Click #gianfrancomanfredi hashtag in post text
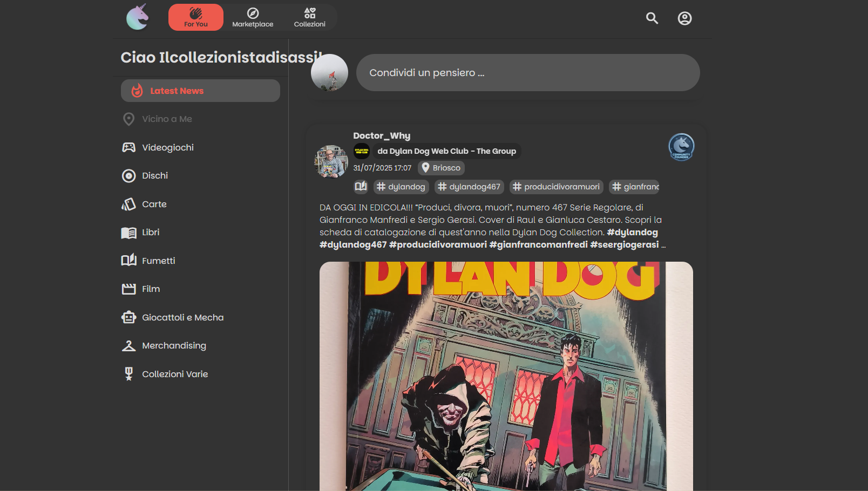This screenshot has width=868, height=491. (538, 245)
